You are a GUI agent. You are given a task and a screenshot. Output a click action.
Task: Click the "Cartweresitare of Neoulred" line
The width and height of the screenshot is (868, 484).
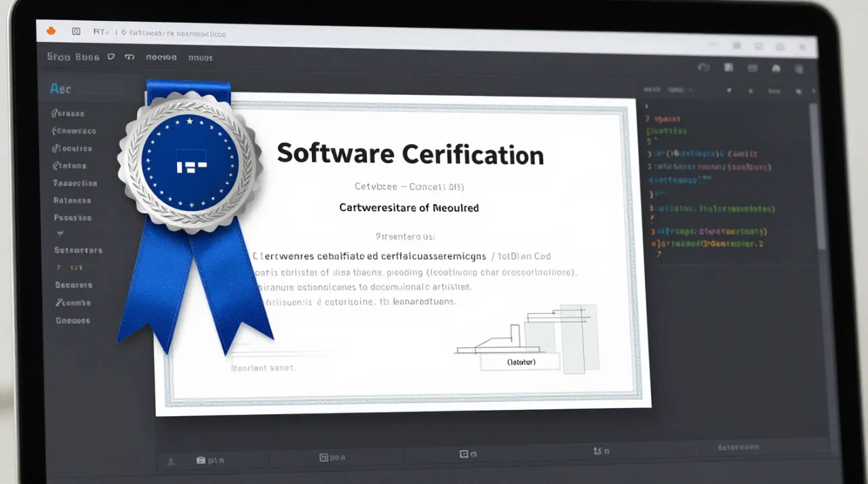(x=409, y=208)
